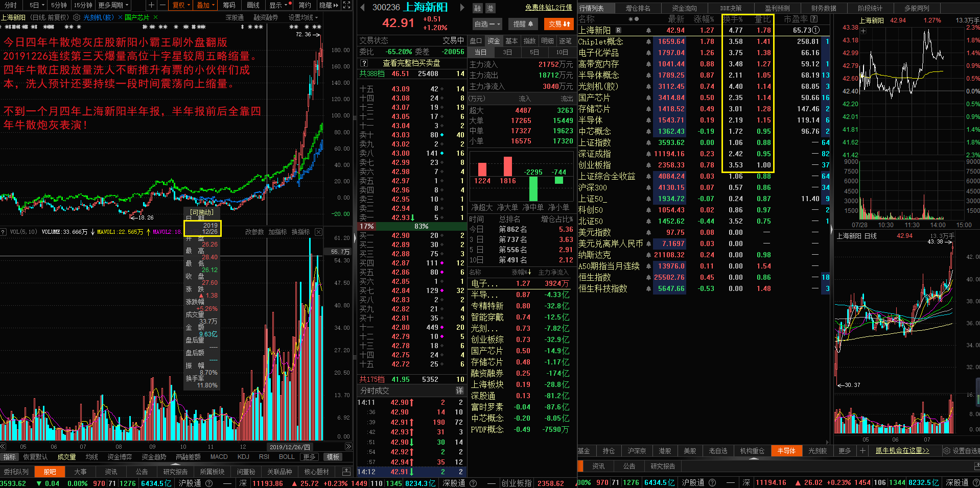Toggle 融资融券 overlay on chart
The height and width of the screenshot is (488, 980).
(266, 17)
